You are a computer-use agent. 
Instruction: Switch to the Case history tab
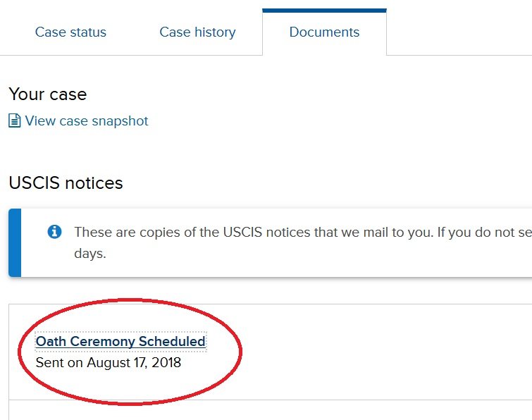click(197, 32)
